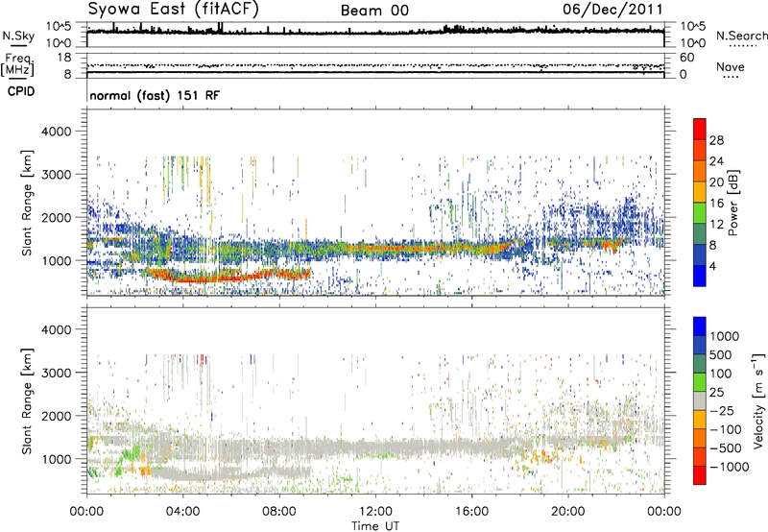Image resolution: width=768 pixels, height=532 pixels.
Task: Click the left '10^5' tick on the noise axis
Action: click(x=59, y=26)
